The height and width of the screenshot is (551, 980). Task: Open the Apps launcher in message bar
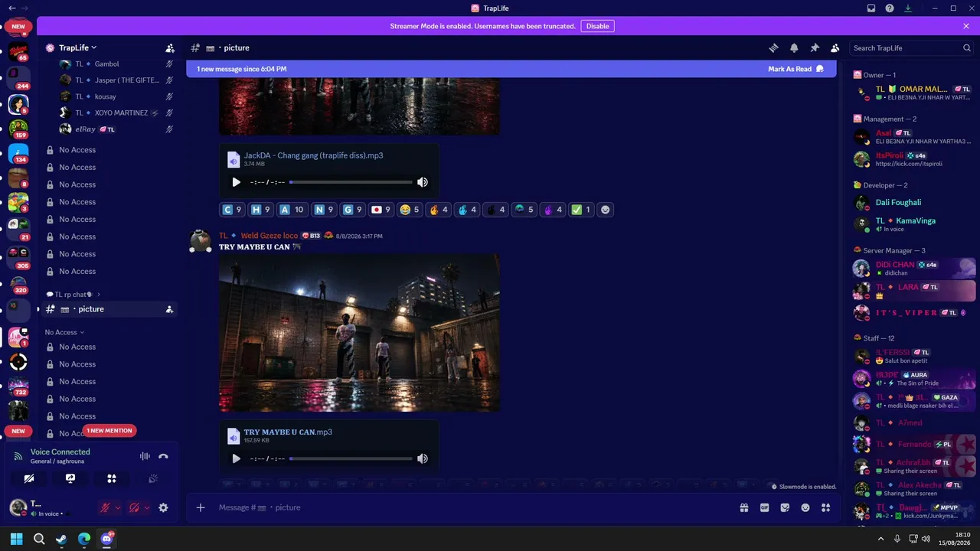pyautogui.click(x=825, y=507)
